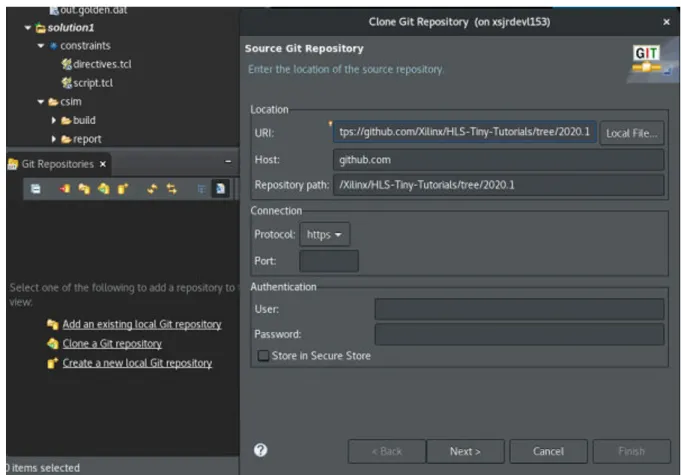Screen dimensions: 681x475
Task: Click into the URI field
Action: tap(465, 132)
